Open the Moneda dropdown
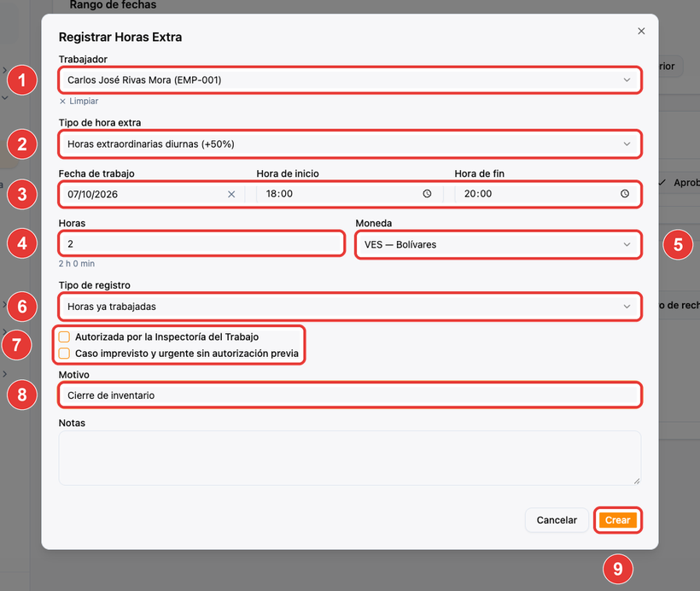The image size is (700, 591). [499, 244]
